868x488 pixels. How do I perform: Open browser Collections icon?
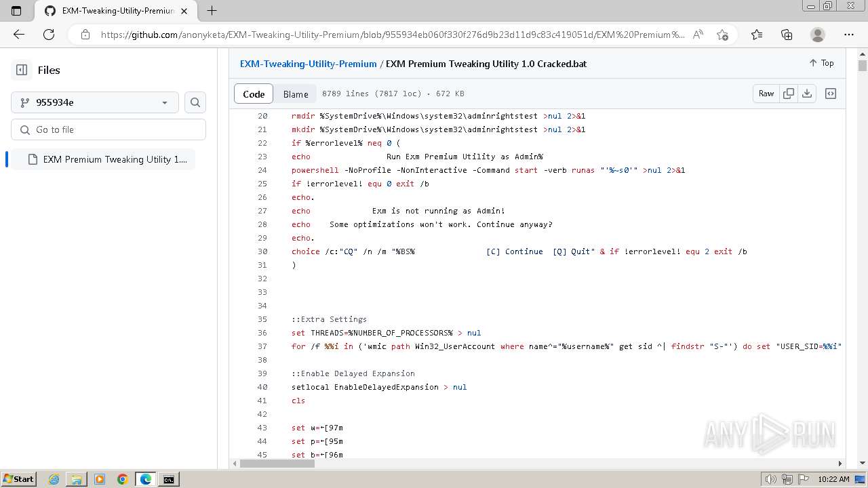[x=787, y=35]
